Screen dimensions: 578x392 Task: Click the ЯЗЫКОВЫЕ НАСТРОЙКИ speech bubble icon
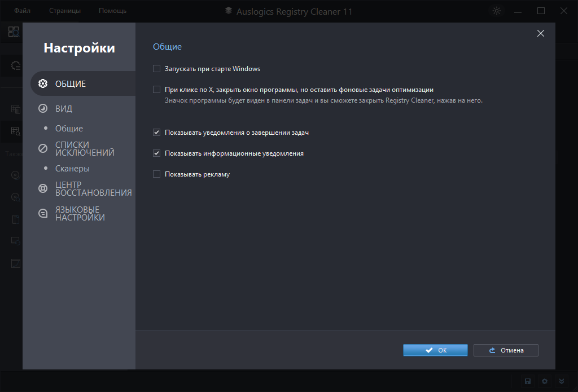click(x=42, y=213)
